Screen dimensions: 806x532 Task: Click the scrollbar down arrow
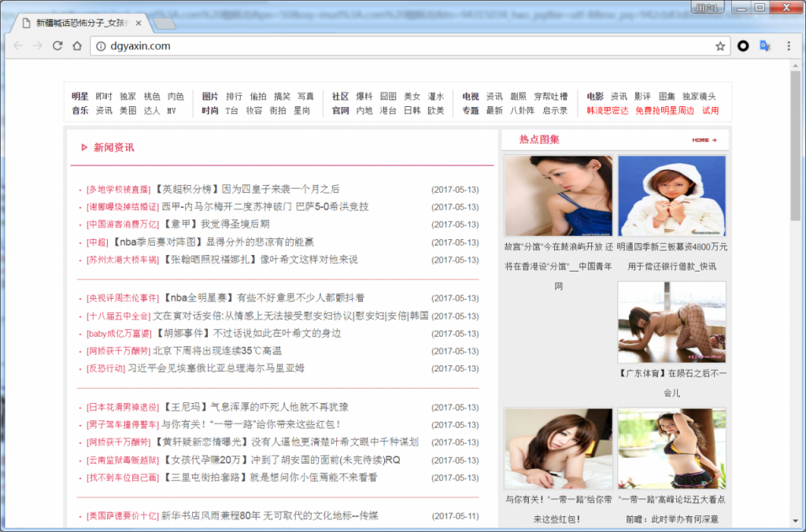[795, 521]
